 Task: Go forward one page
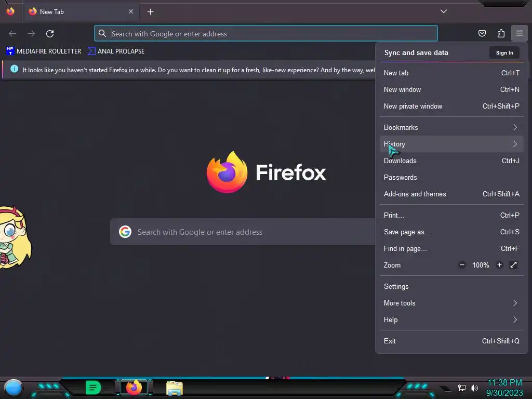coord(31,34)
